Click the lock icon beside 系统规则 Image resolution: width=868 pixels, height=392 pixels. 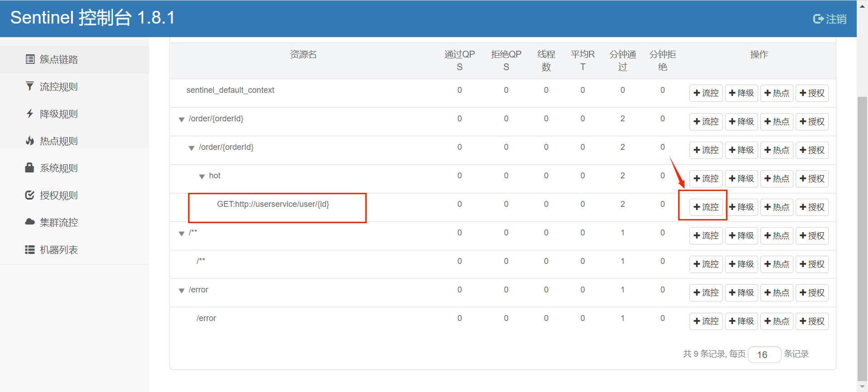[x=29, y=167]
